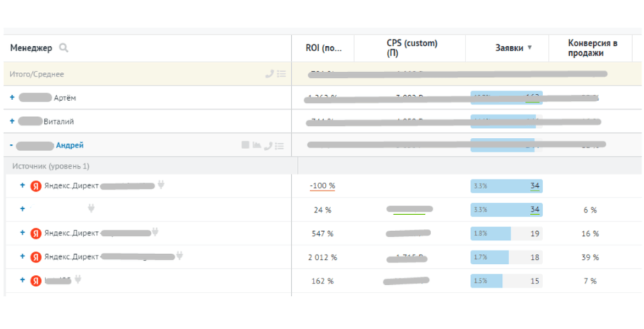Click the search icon next to Менеджер
The image size is (644, 329).
(64, 48)
